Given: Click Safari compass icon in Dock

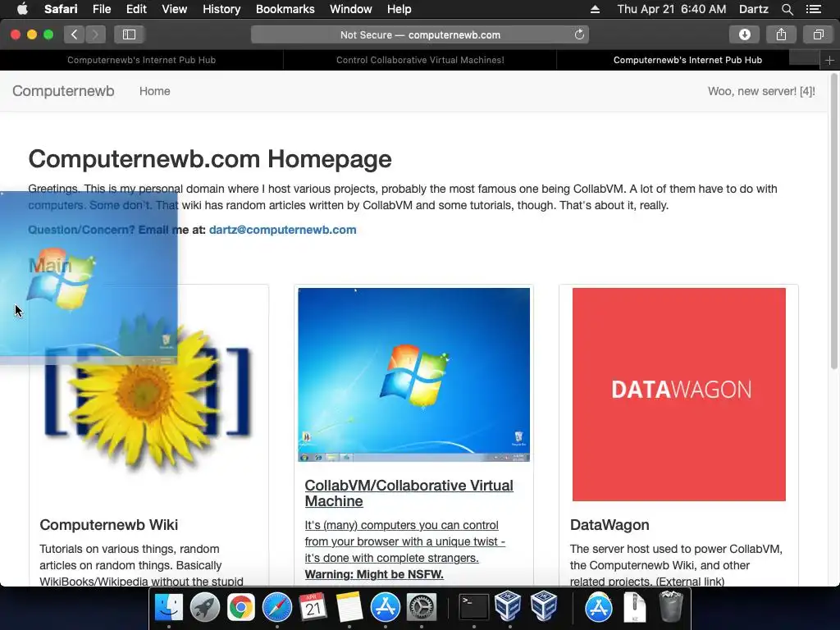Looking at the screenshot, I should [277, 608].
